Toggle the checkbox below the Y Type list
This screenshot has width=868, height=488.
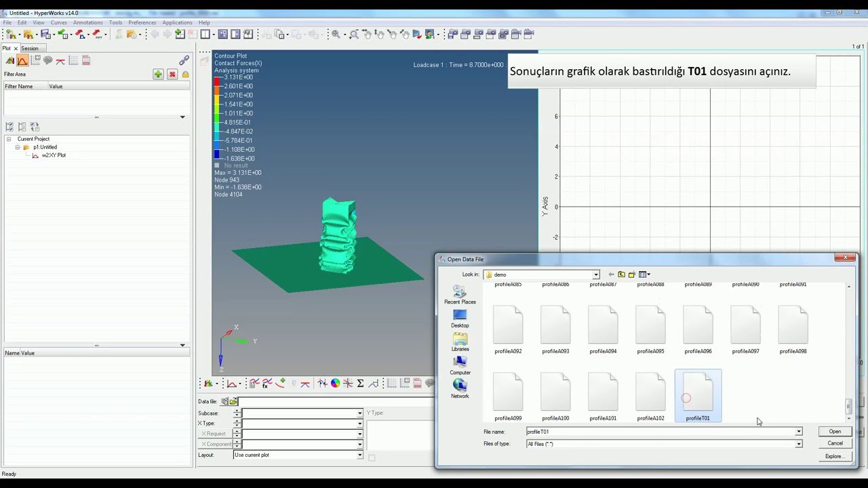[372, 458]
